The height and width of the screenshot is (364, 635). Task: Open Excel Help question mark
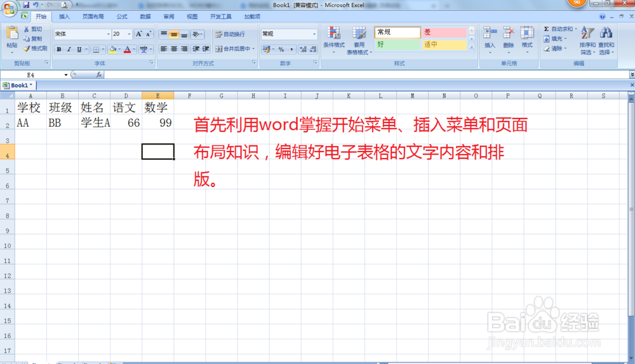pos(602,16)
